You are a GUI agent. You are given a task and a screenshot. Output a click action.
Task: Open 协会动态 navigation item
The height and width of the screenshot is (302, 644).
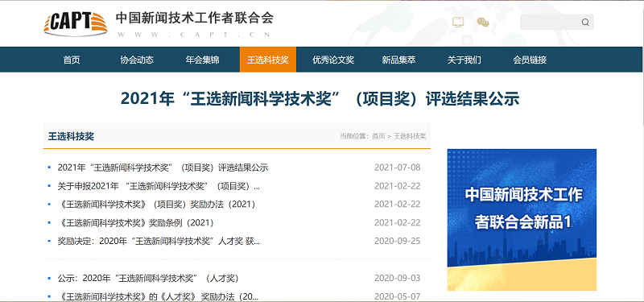[137, 60]
